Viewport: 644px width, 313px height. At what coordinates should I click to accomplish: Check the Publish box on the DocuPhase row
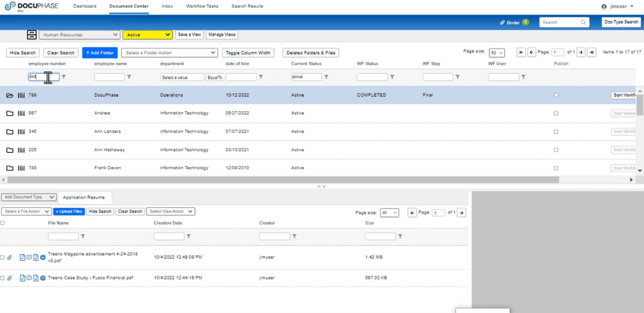click(556, 95)
